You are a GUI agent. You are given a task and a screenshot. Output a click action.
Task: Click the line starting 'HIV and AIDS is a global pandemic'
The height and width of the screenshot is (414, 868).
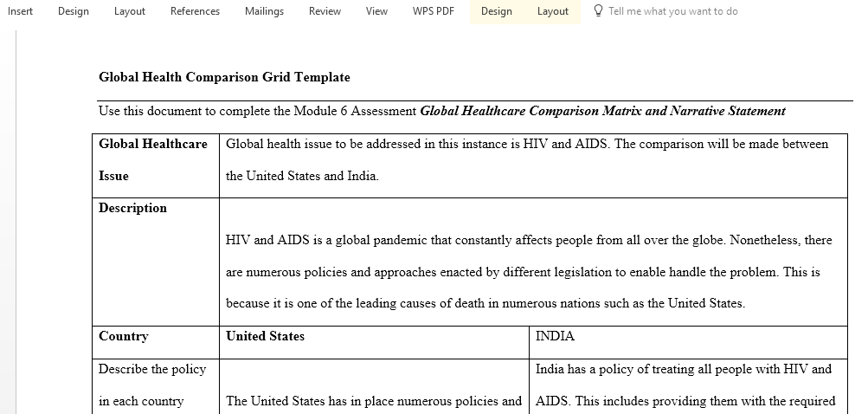pyautogui.click(x=529, y=241)
